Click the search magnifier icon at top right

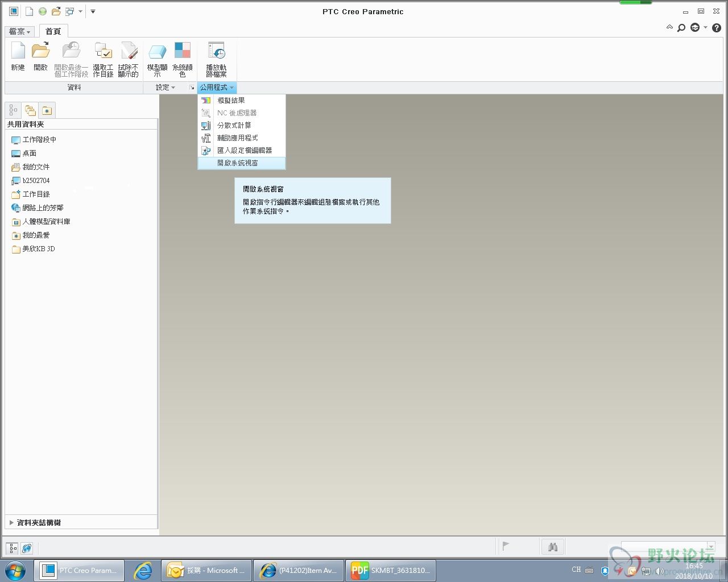point(681,27)
